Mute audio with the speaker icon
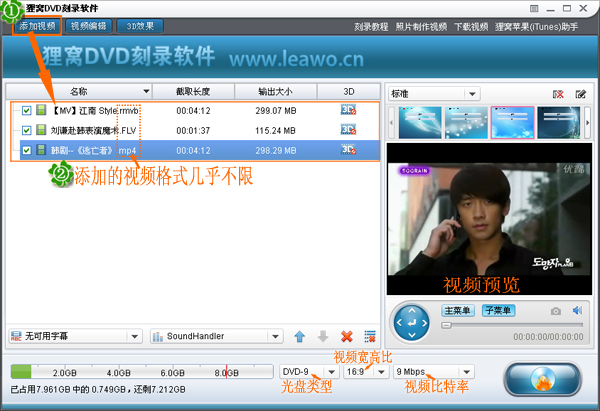Screen dimensions: 600x411 577,310
